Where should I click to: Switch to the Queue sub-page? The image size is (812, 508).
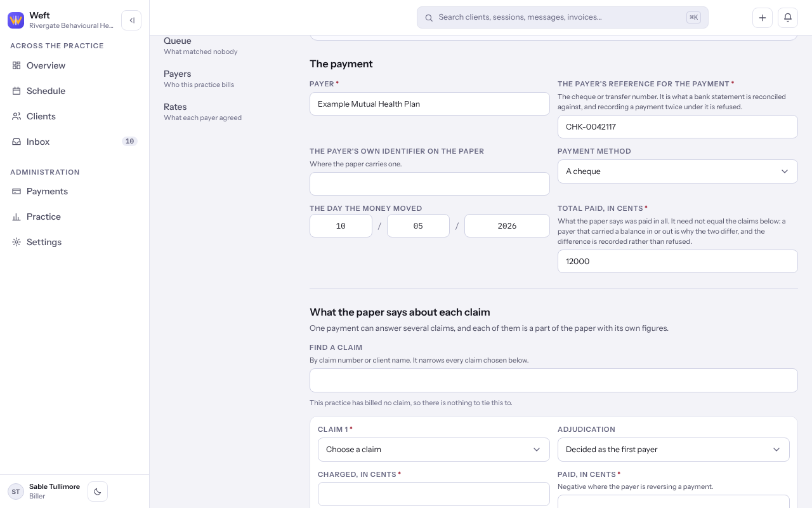click(200, 46)
